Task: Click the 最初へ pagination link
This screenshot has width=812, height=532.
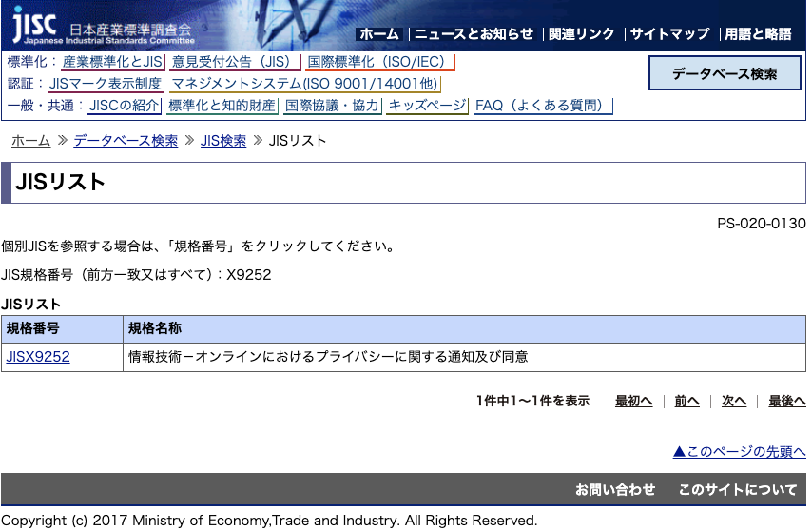Action: (x=634, y=401)
